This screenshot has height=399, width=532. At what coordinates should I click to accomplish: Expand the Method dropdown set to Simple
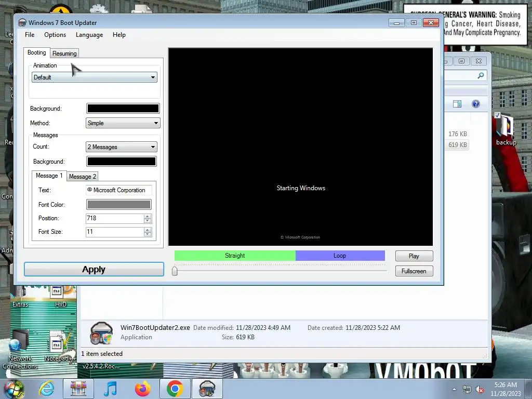[x=123, y=123]
